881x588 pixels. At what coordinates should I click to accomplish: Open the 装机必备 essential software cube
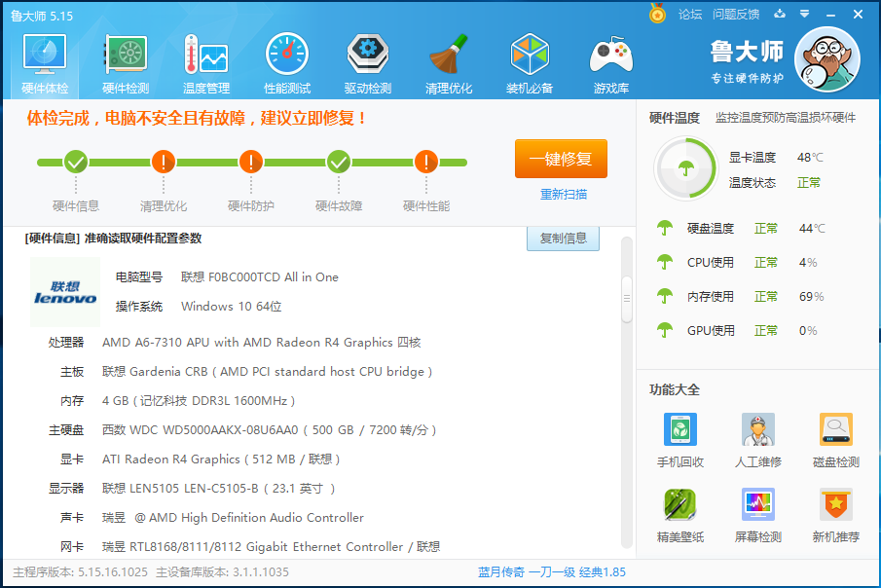[x=530, y=64]
